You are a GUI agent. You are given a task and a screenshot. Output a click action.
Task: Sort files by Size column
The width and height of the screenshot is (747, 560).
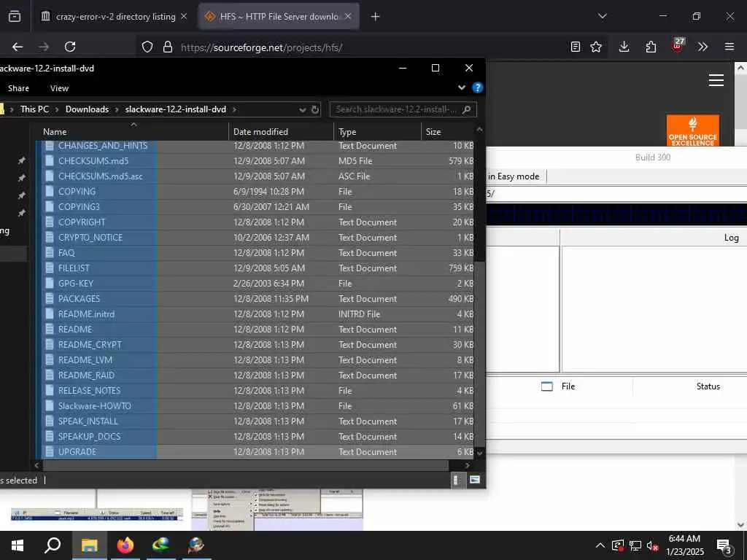point(448,131)
